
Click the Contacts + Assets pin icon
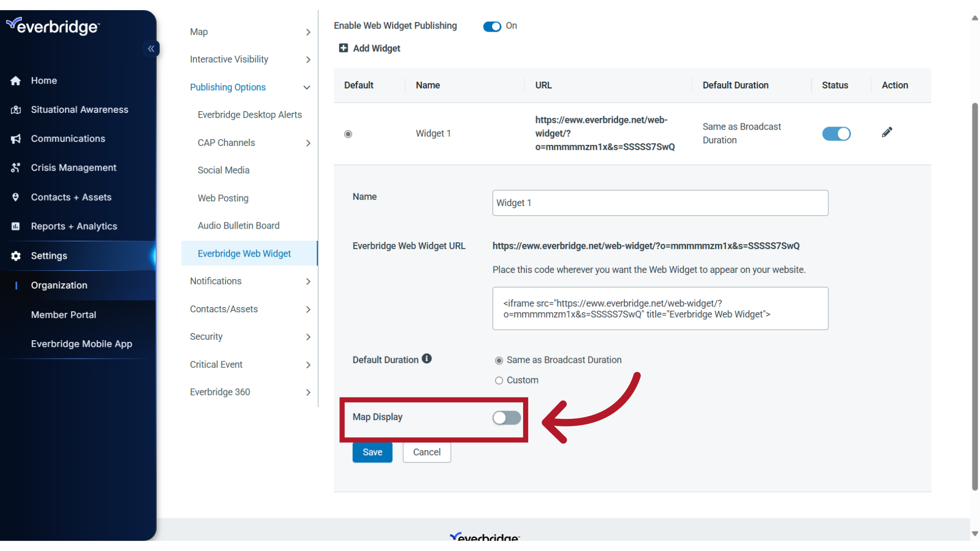[x=16, y=197]
